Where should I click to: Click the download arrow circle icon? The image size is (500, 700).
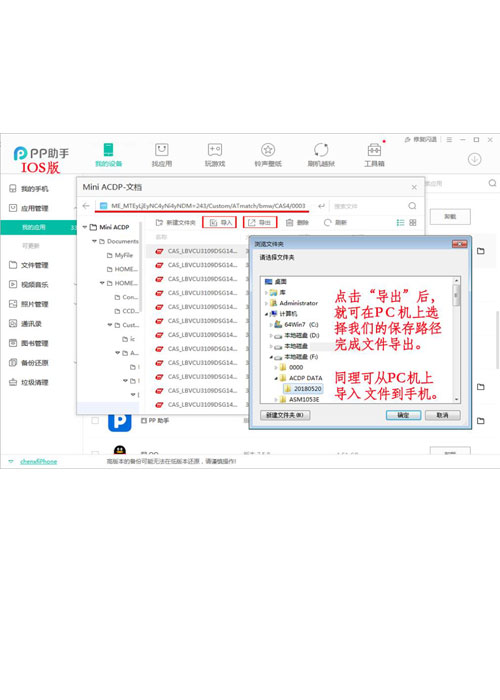(x=474, y=159)
